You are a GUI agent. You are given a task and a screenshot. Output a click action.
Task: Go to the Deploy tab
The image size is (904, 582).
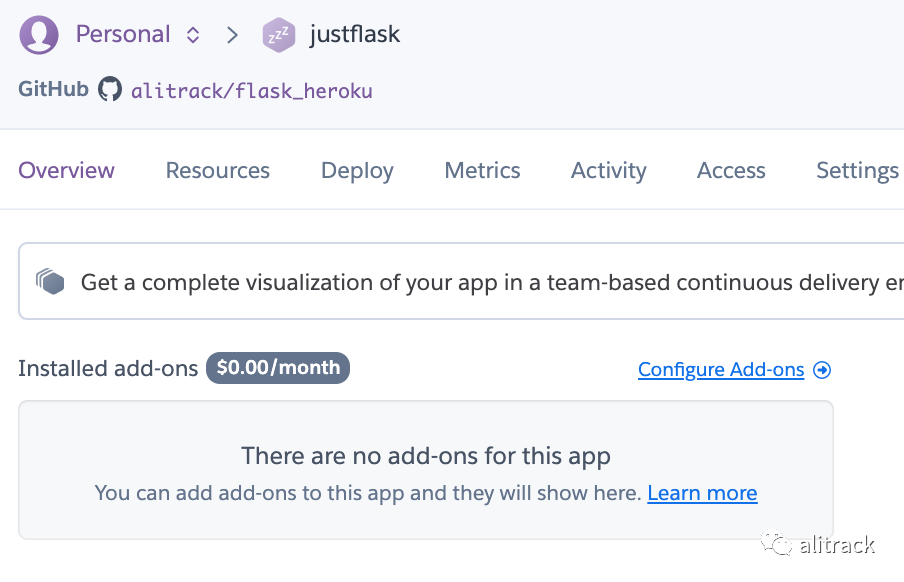(x=357, y=171)
